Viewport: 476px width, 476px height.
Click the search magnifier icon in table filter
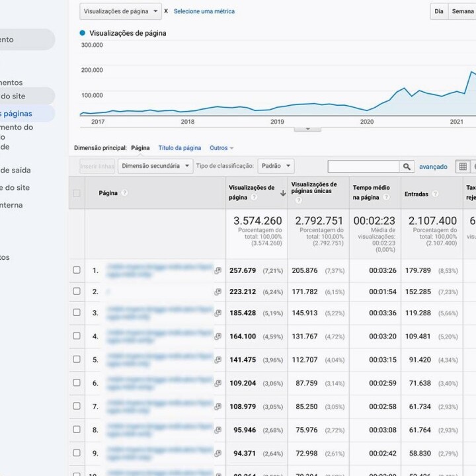click(407, 167)
